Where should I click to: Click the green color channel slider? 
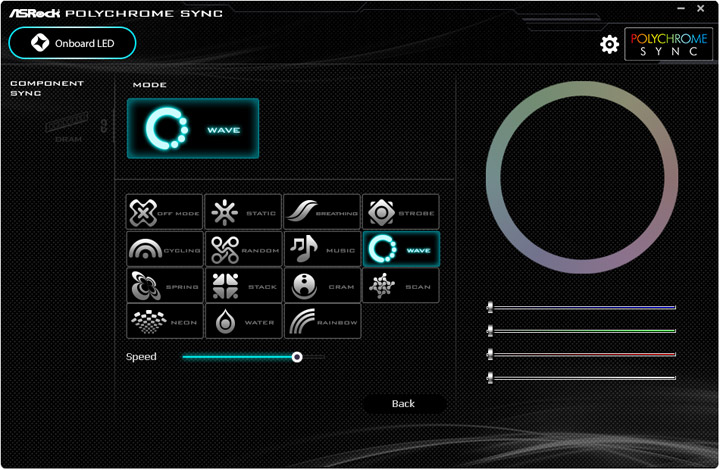(x=581, y=330)
